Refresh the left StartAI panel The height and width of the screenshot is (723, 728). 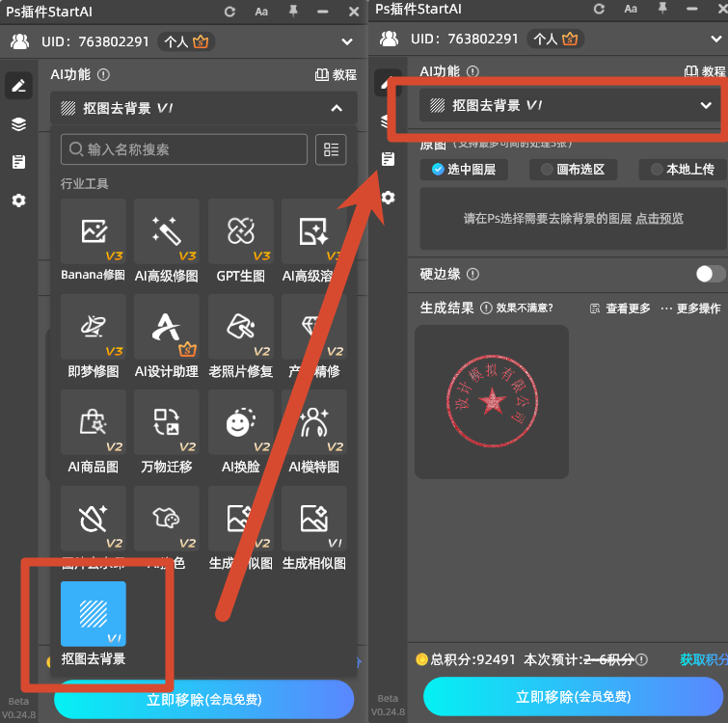229,12
